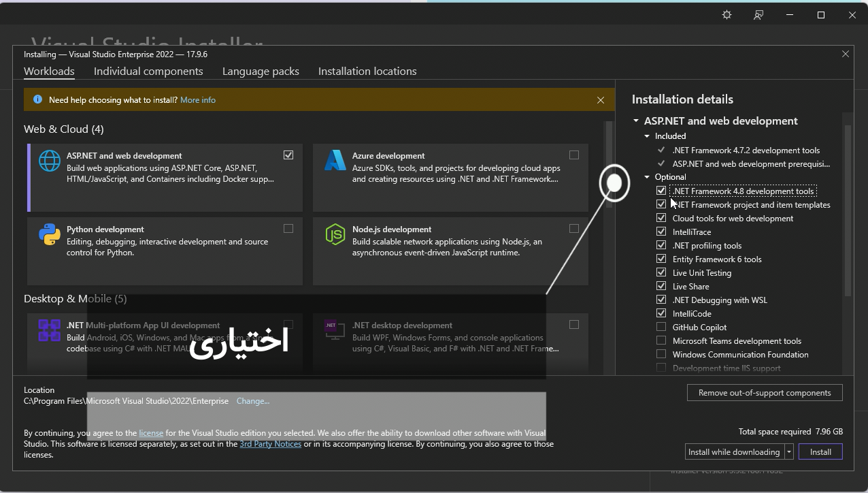
Task: Uncheck .NET Debugging with WSL
Action: pos(661,300)
